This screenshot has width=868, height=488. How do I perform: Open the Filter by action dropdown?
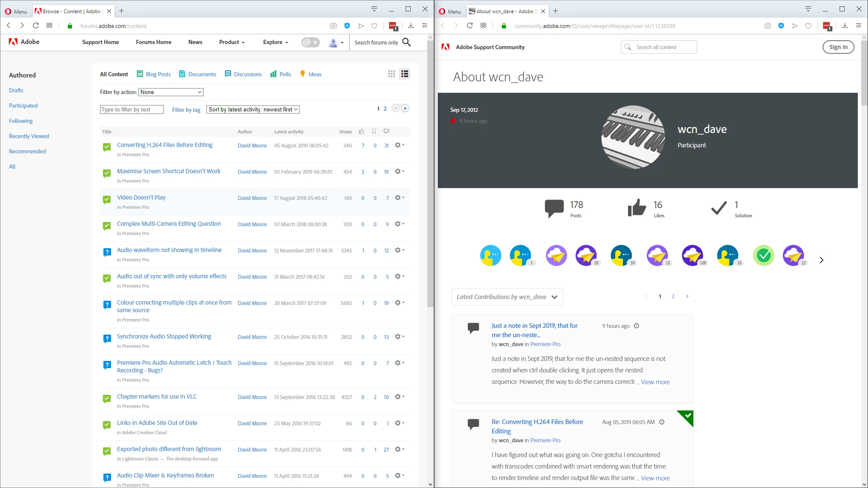[171, 92]
